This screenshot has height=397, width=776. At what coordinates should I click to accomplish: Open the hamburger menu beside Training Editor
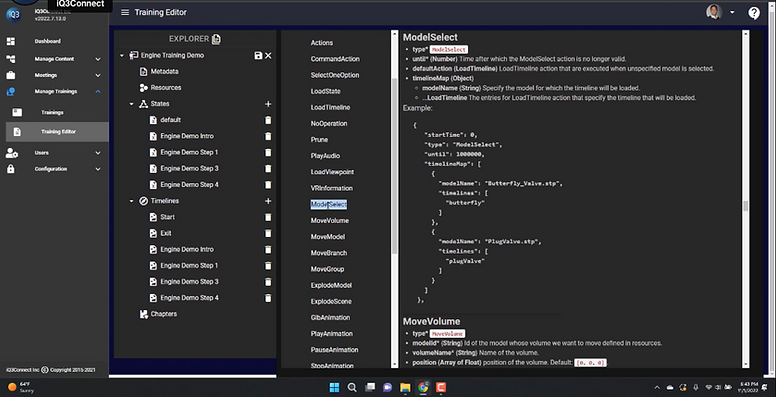(125, 12)
